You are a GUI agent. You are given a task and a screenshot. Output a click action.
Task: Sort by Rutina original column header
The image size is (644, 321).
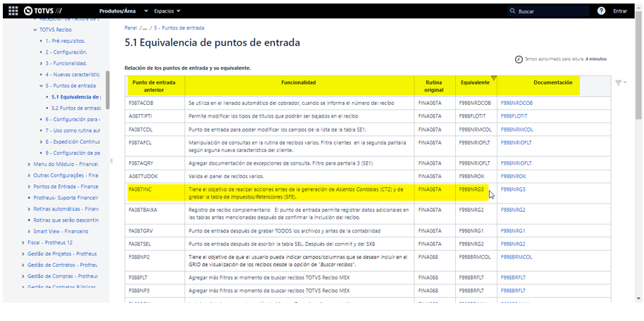[434, 86]
